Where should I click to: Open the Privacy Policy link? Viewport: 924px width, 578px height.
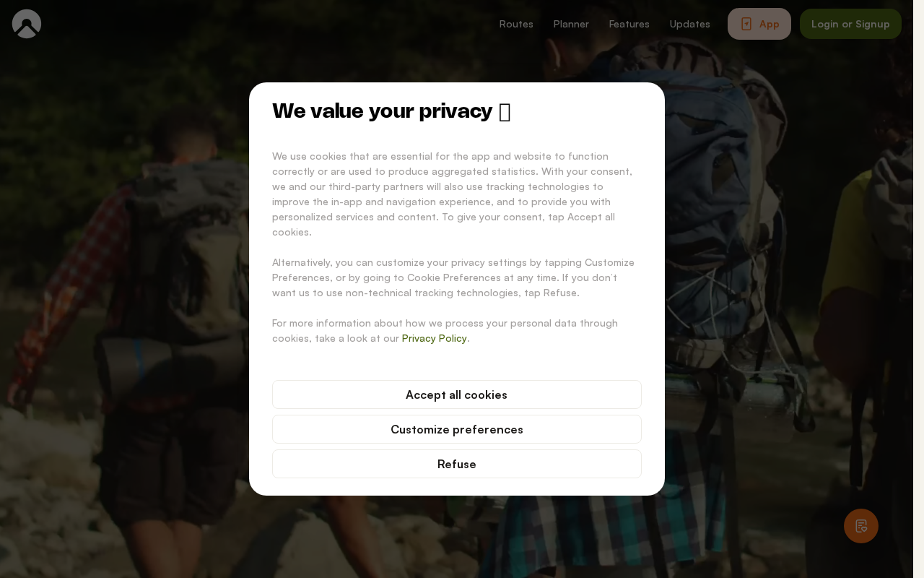pyautogui.click(x=434, y=338)
